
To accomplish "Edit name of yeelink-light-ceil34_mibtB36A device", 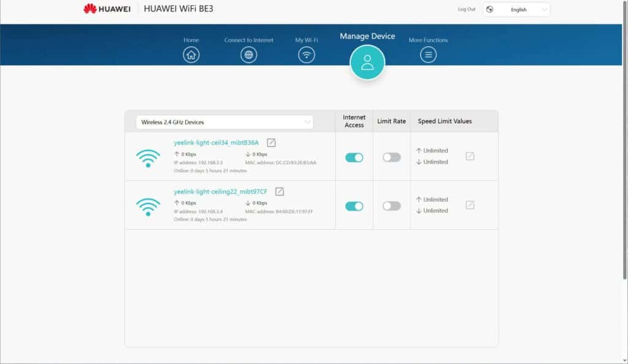I will (271, 142).
